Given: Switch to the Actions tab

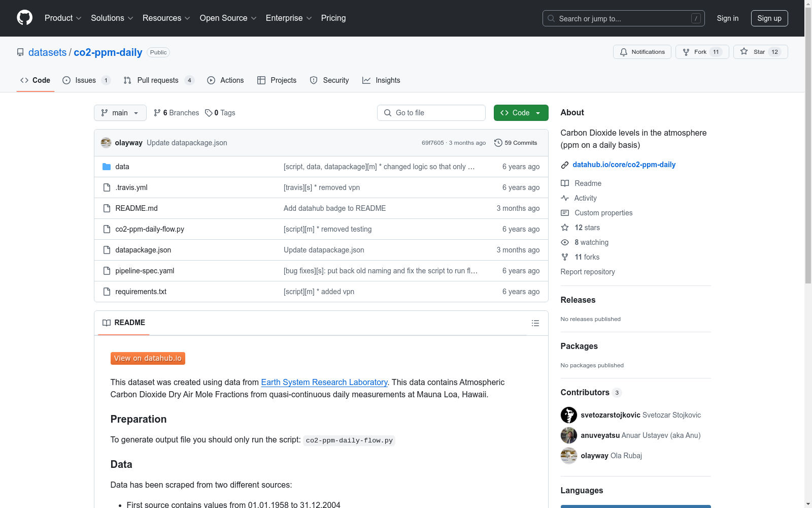Looking at the screenshot, I should [x=226, y=80].
